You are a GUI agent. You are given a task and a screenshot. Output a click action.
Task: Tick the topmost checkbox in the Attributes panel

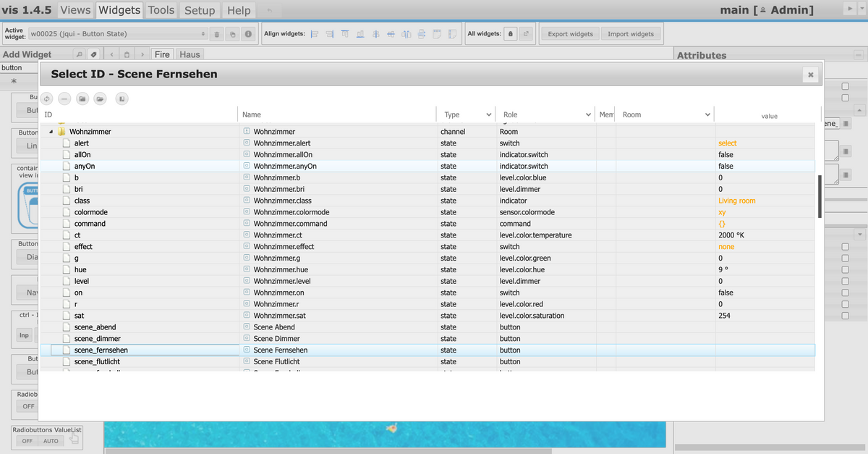coord(845,86)
